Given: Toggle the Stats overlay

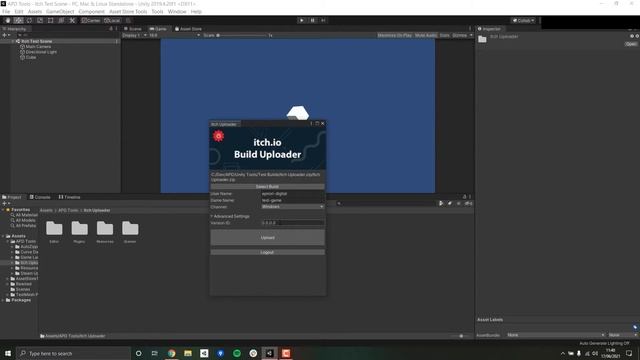Looking at the screenshot, I should pos(444,36).
